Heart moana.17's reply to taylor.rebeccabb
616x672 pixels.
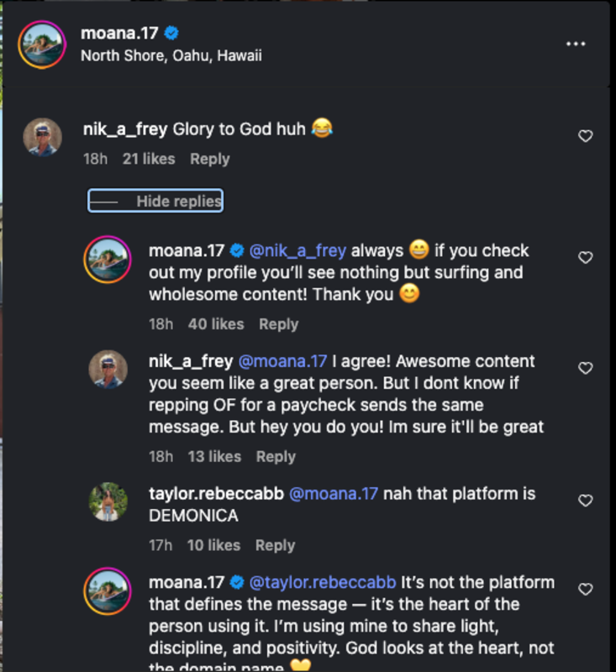(586, 590)
